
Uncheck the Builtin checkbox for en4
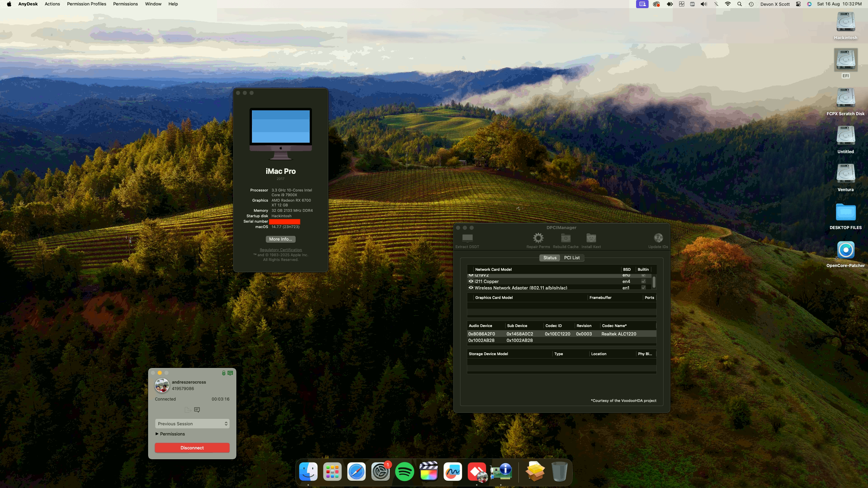[644, 281]
